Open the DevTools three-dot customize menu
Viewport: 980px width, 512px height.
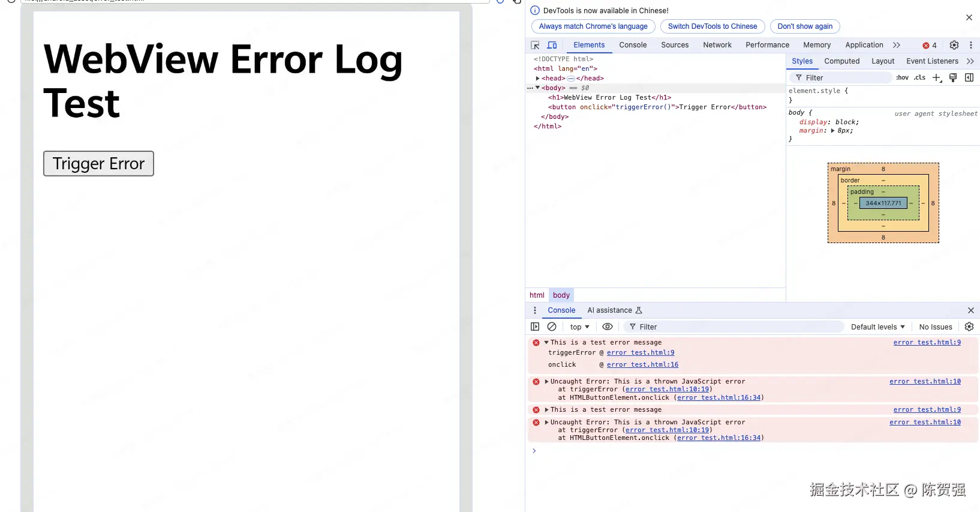(x=971, y=45)
